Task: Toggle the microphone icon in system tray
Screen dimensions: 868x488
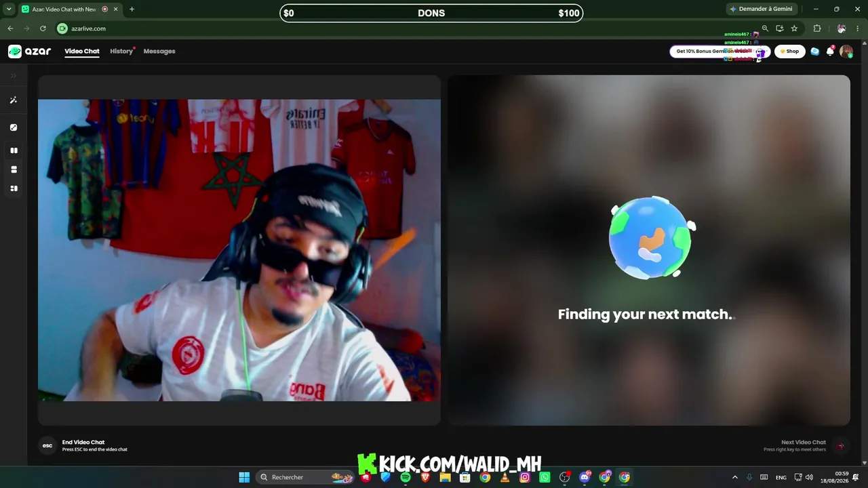Action: coord(749,477)
